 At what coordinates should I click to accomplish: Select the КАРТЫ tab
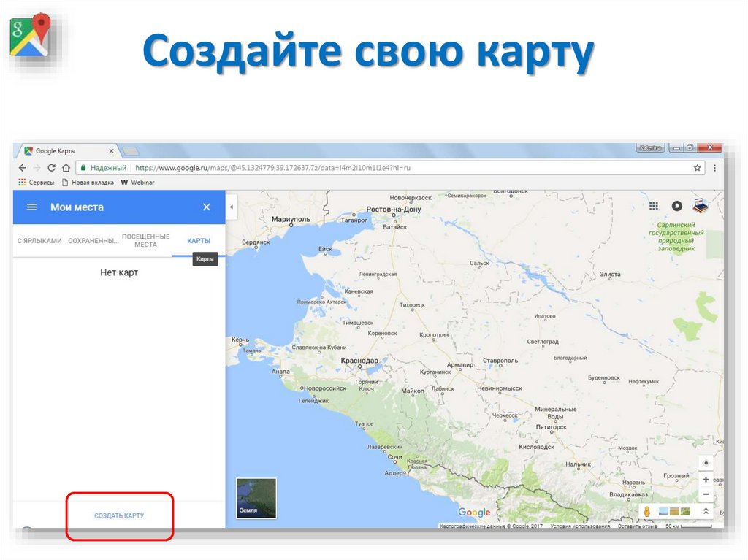[x=199, y=241]
